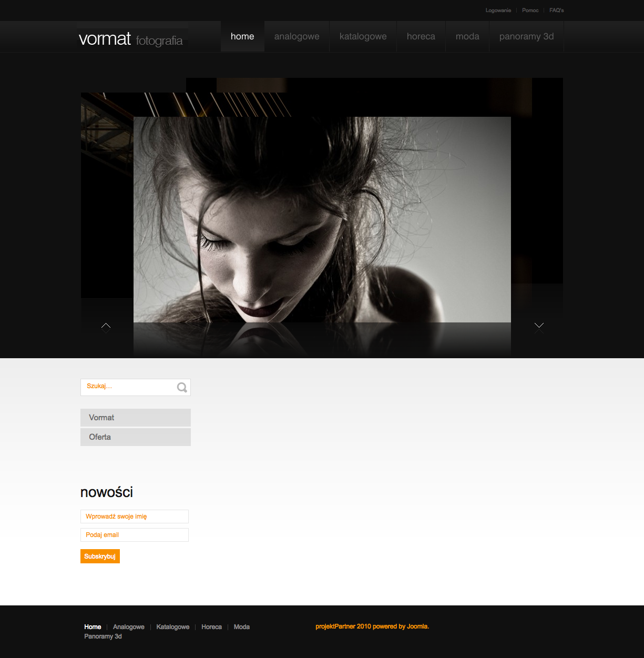Open panoramy 3d from top navigation
The width and height of the screenshot is (644, 658).
click(526, 36)
